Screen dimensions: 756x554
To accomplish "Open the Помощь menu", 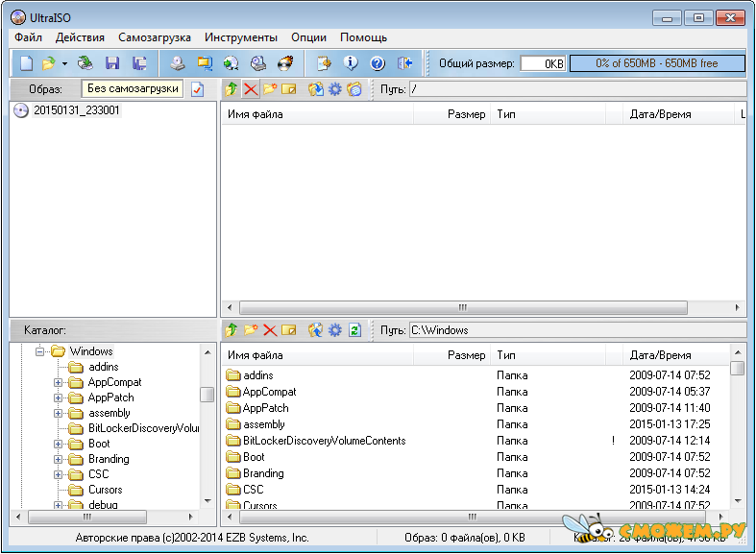I will (363, 37).
